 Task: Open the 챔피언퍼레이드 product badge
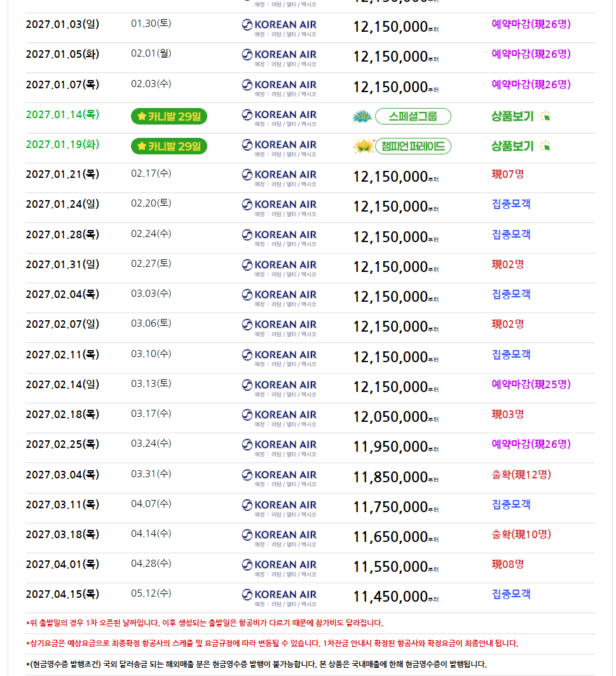[x=413, y=147]
